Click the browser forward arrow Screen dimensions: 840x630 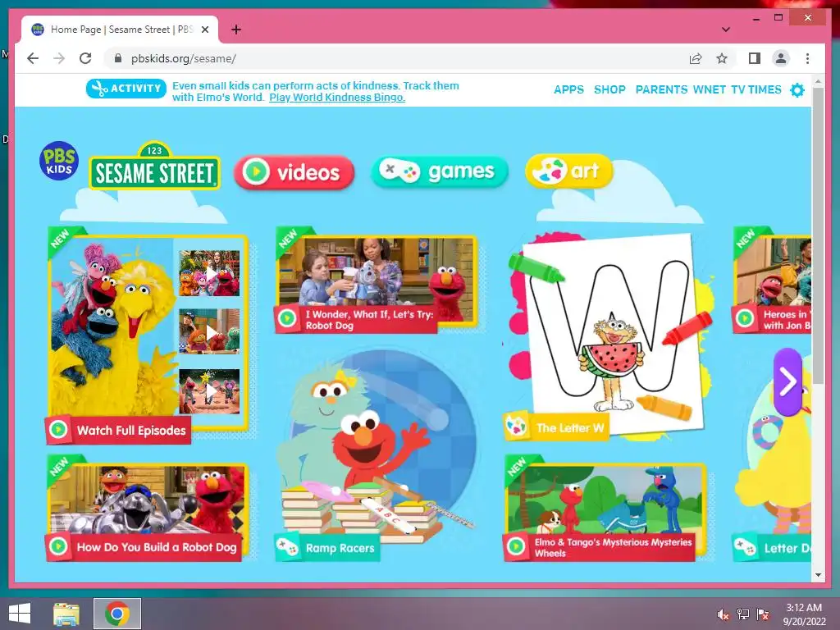point(59,58)
